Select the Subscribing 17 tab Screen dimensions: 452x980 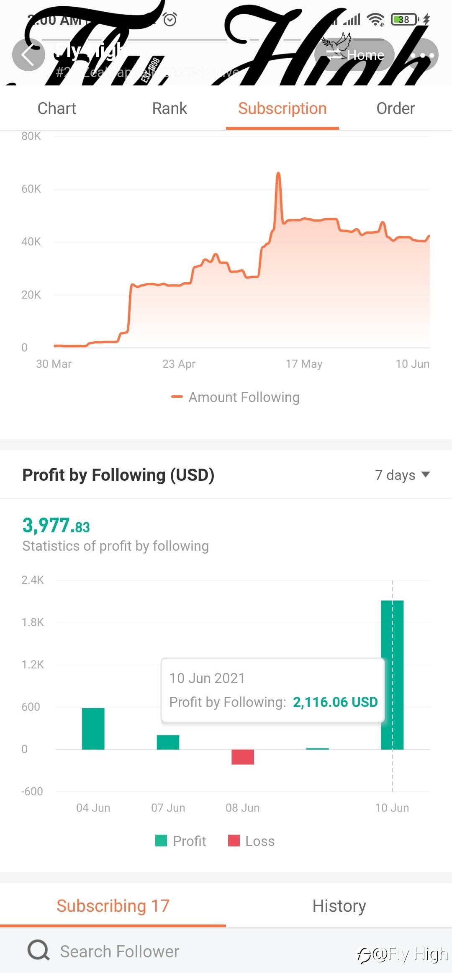(x=113, y=906)
